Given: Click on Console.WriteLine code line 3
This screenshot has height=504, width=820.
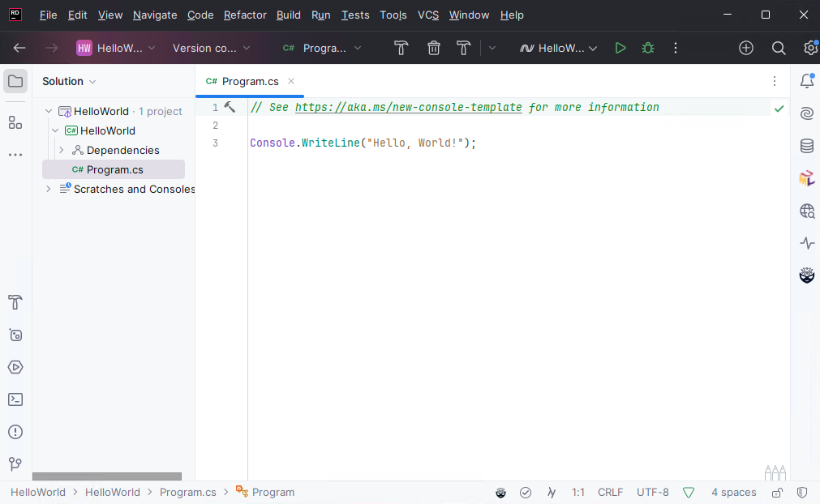Looking at the screenshot, I should coord(363,143).
